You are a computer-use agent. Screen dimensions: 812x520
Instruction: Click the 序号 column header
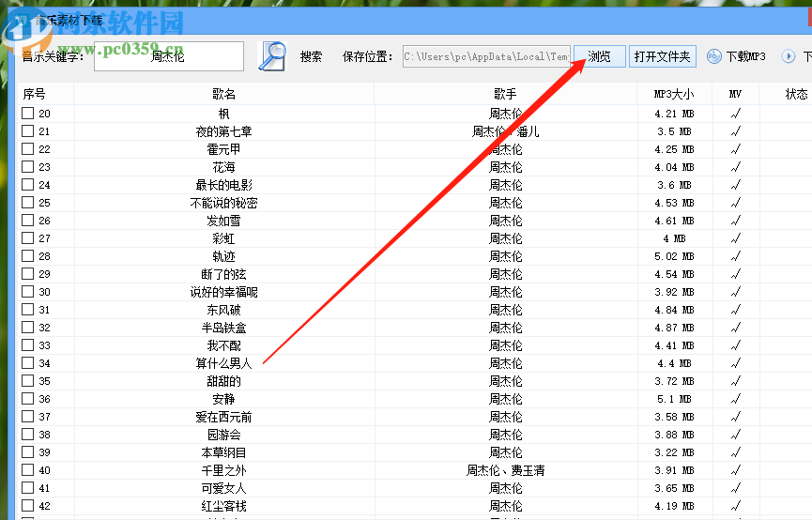pos(46,94)
